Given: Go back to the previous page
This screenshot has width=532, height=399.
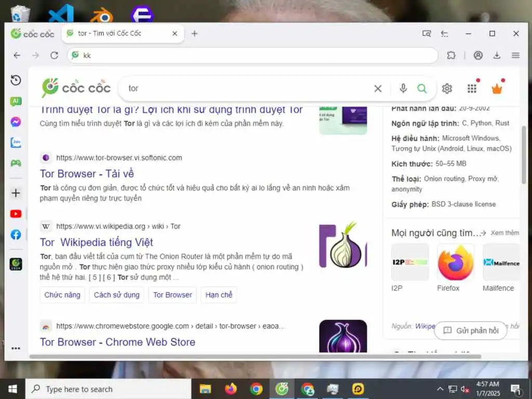Looking at the screenshot, I should pos(17,55).
